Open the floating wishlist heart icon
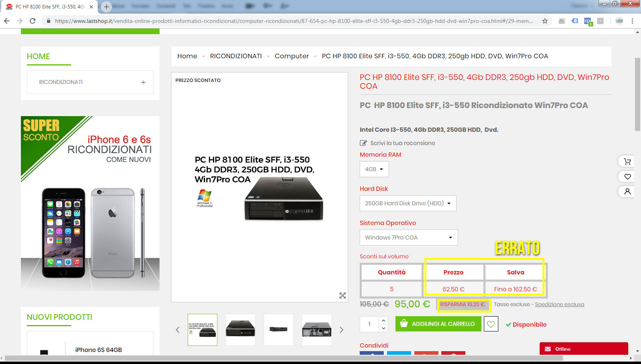641x364 pixels. (x=627, y=176)
